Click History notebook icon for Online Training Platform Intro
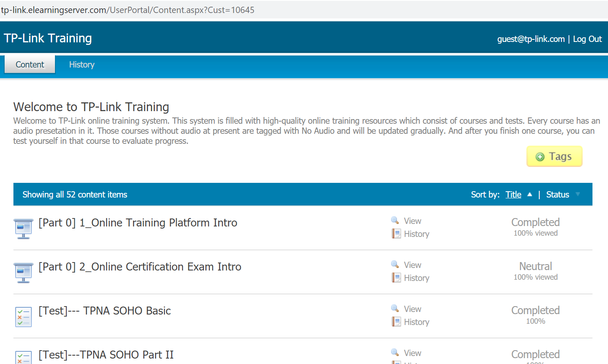Screen dimensions: 608x364 click(x=396, y=234)
